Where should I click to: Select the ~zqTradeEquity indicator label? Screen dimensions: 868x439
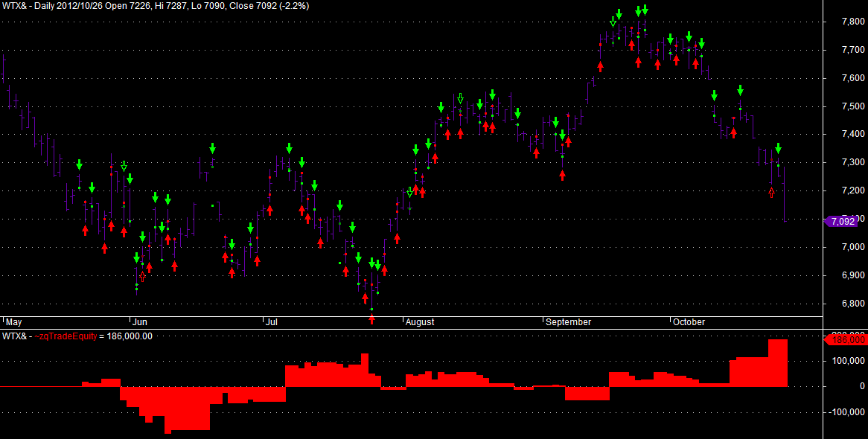pyautogui.click(x=66, y=336)
